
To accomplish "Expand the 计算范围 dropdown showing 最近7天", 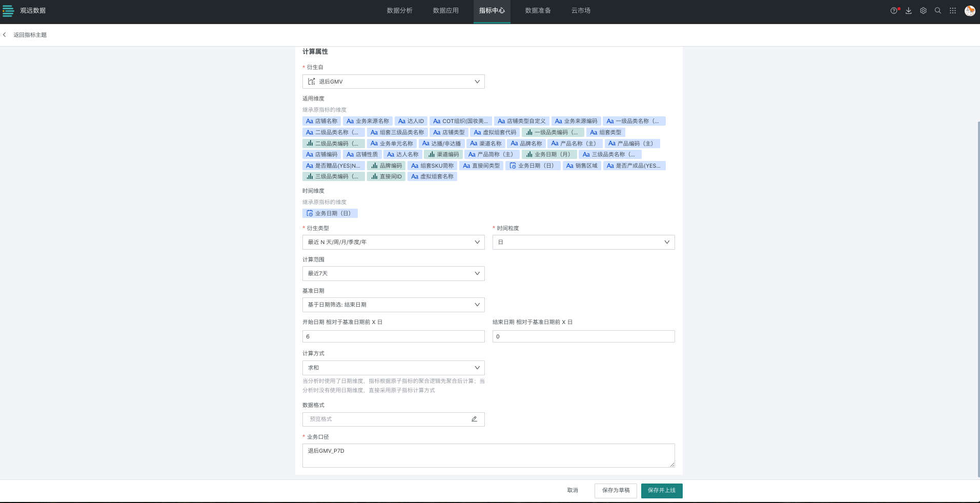I will [393, 273].
